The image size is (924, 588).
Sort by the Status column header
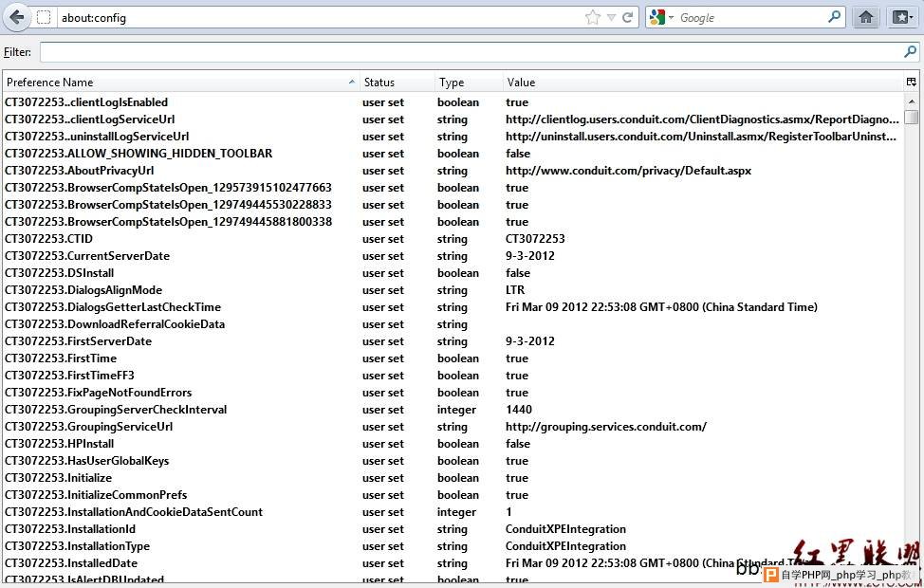pyautogui.click(x=396, y=83)
